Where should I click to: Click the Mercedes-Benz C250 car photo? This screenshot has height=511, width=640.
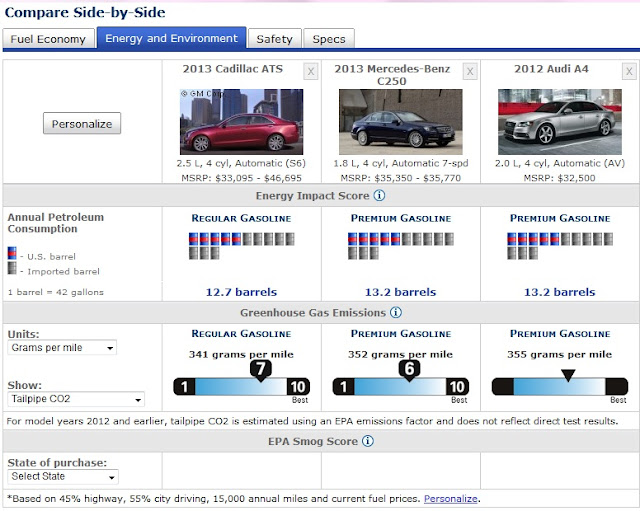pyautogui.click(x=401, y=122)
